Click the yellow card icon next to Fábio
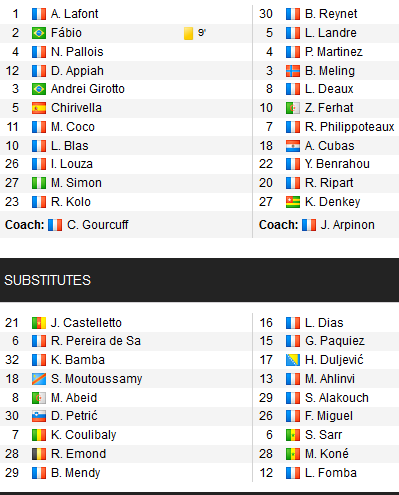This screenshot has height=495, width=399. coord(188,33)
